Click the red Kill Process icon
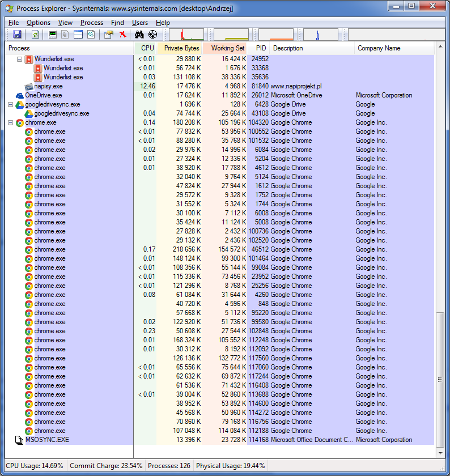This screenshot has width=450, height=476. tap(122, 35)
